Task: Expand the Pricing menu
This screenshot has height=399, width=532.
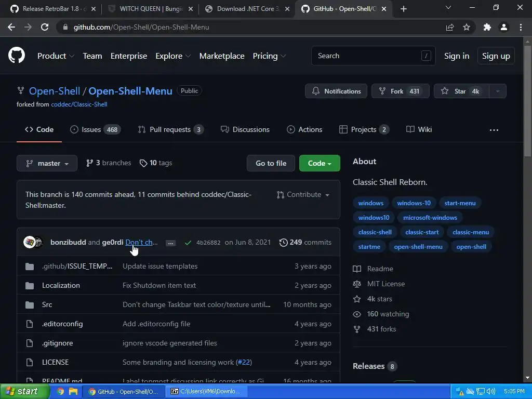Action: [270, 56]
